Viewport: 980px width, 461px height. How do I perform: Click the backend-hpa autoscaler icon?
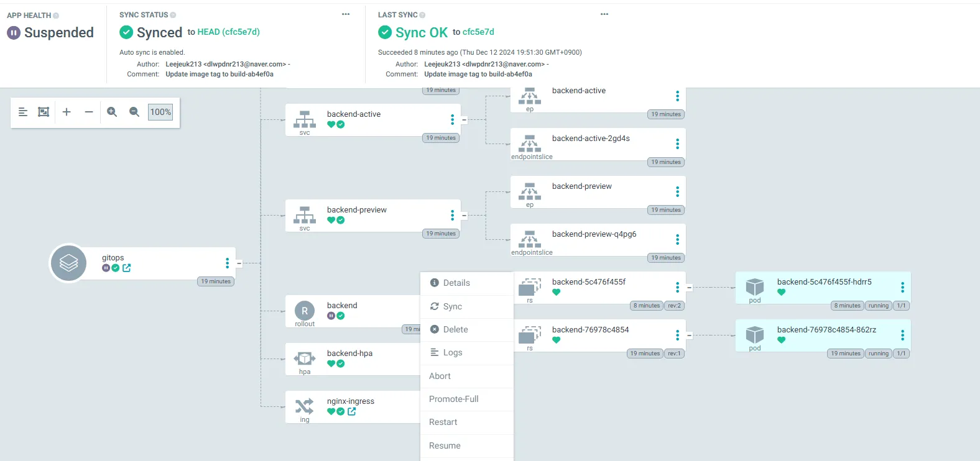305,358
